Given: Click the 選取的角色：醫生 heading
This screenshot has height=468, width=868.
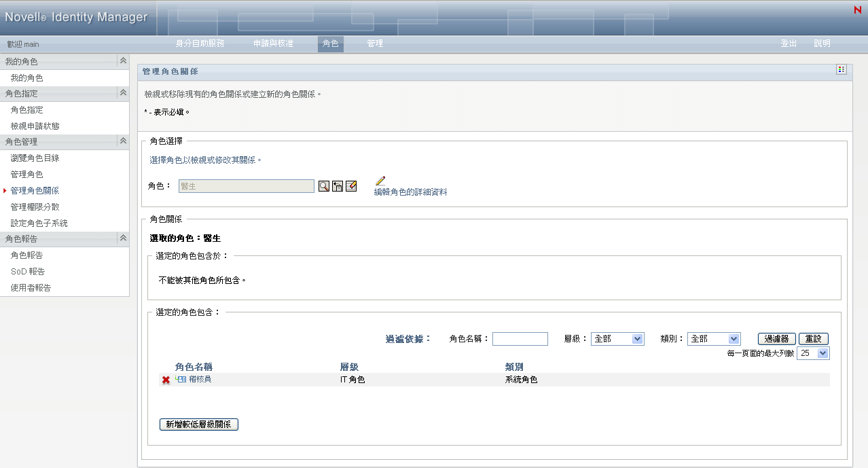Looking at the screenshot, I should pyautogui.click(x=185, y=238).
